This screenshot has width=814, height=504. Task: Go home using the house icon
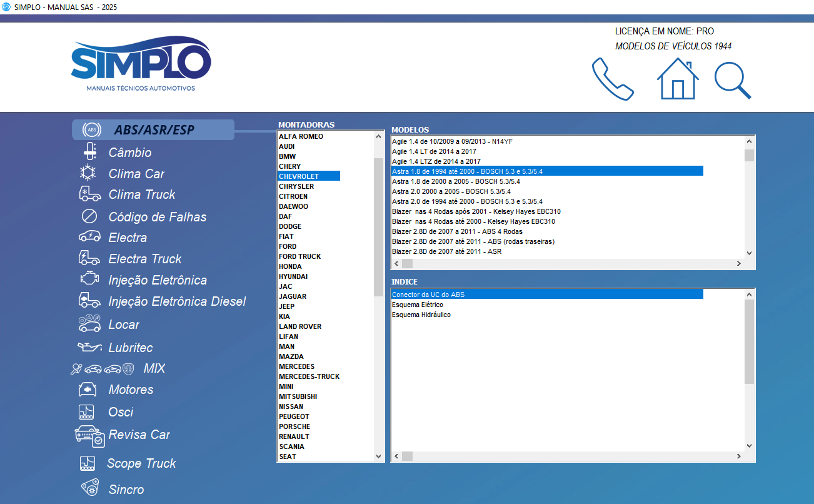click(677, 79)
